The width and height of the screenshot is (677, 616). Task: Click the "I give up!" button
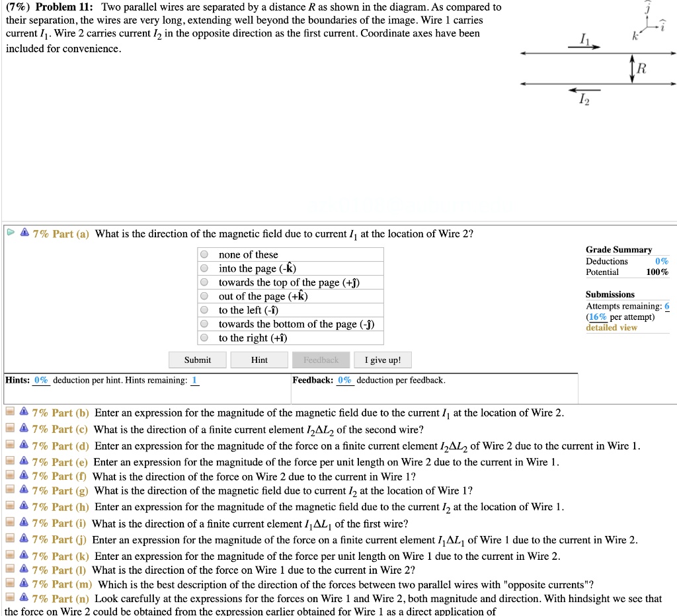coord(382,360)
